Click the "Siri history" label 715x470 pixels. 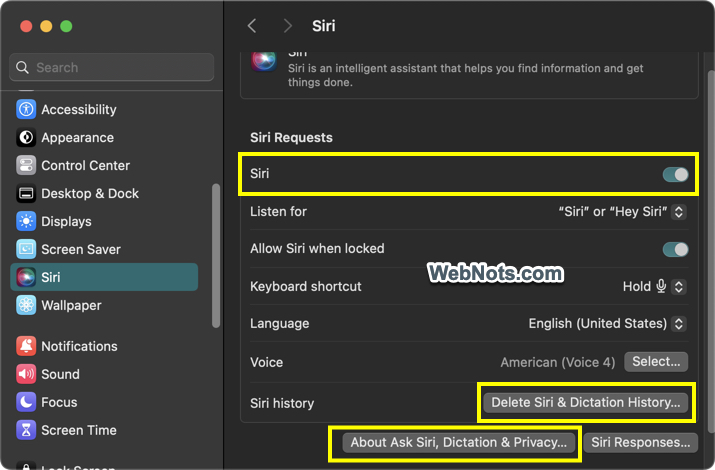[x=282, y=403]
